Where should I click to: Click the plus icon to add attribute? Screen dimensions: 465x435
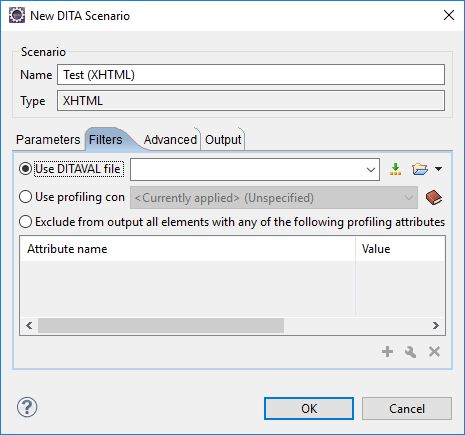387,352
